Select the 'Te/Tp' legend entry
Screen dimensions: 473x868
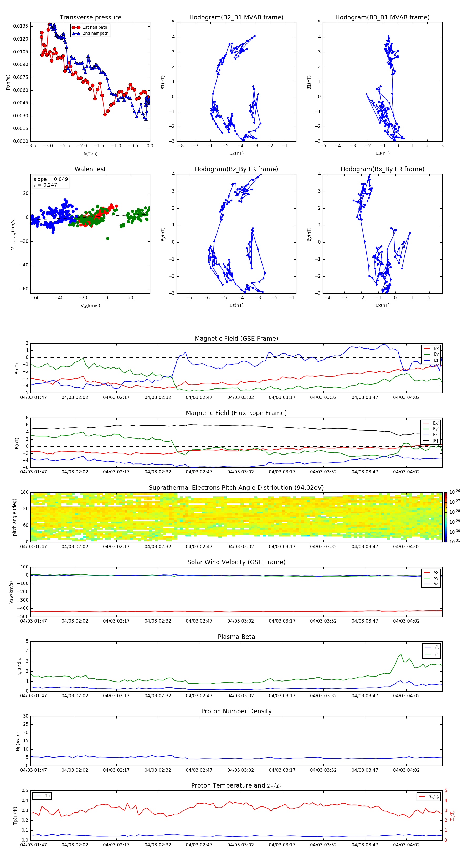[x=429, y=796]
